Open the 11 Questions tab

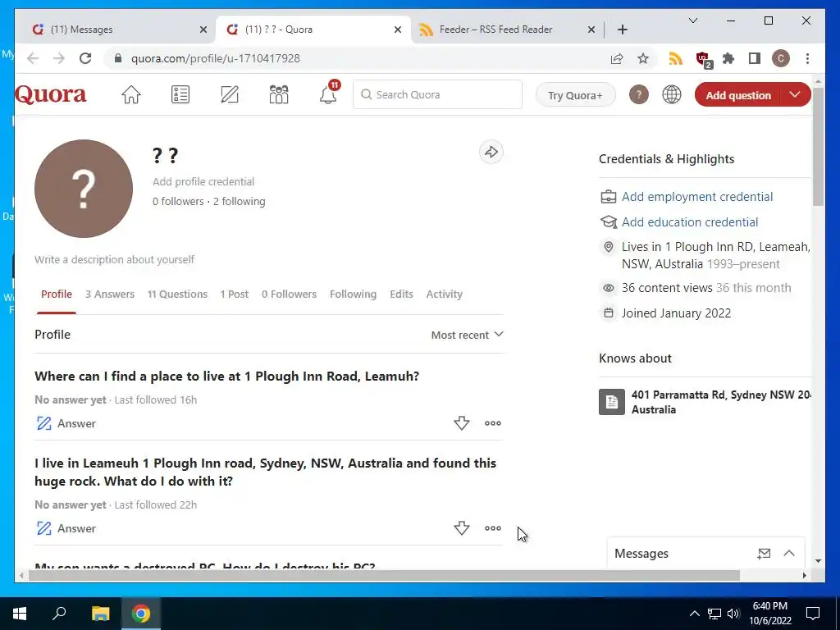pos(177,294)
